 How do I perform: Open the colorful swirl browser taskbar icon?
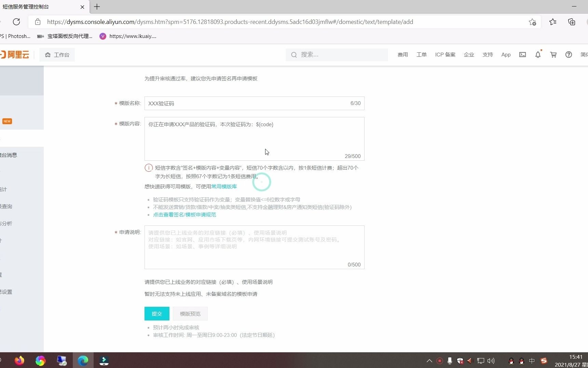pyautogui.click(x=40, y=360)
